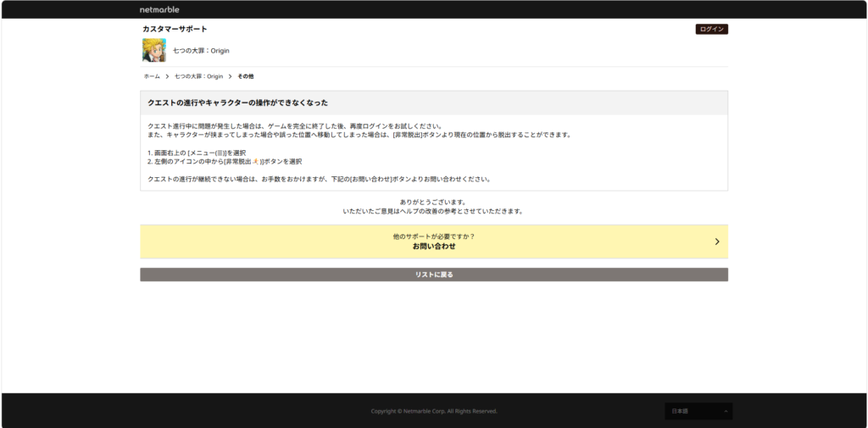Click the right arrow on the yellow banner
The height and width of the screenshot is (428, 868).
point(717,242)
